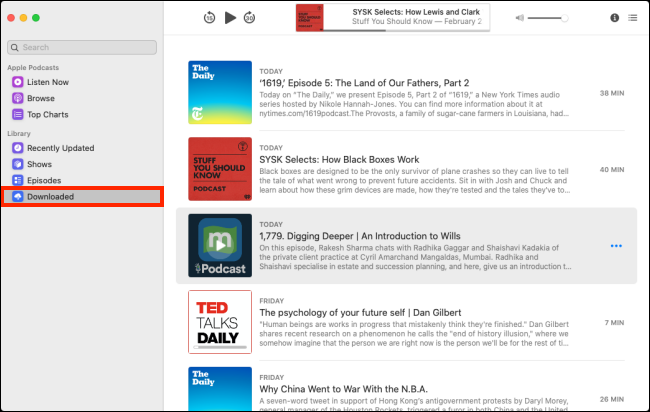Click the Downloaded cloud icon
Screen dimensions: 650x412
(x=17, y=196)
